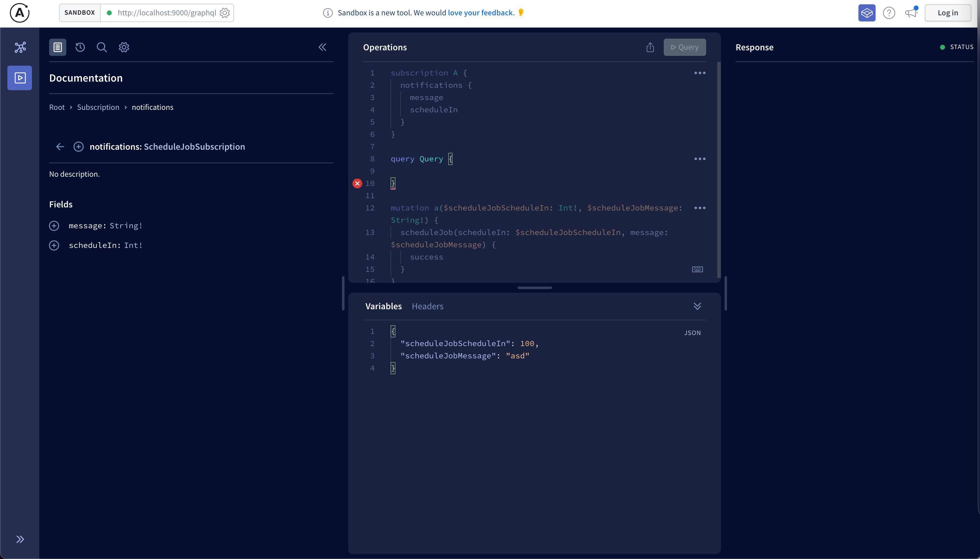The height and width of the screenshot is (559, 980).
Task: Open documentation panel settings gear
Action: [x=124, y=47]
